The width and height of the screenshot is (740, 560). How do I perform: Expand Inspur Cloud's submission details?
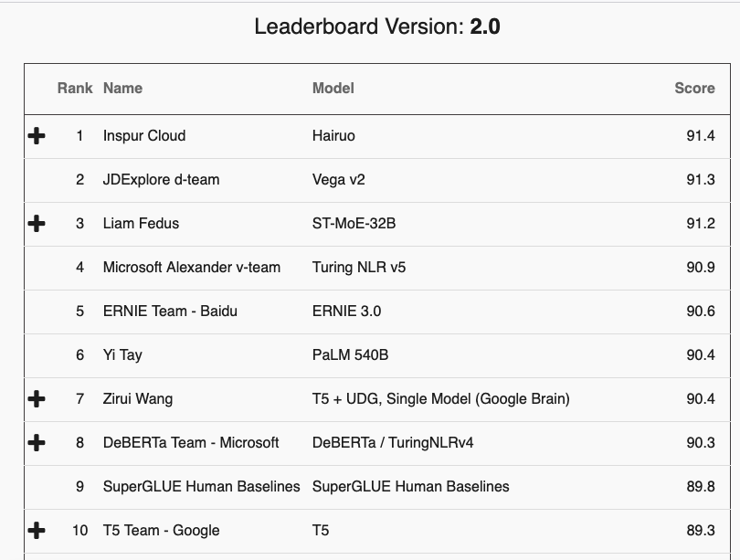[x=37, y=136]
